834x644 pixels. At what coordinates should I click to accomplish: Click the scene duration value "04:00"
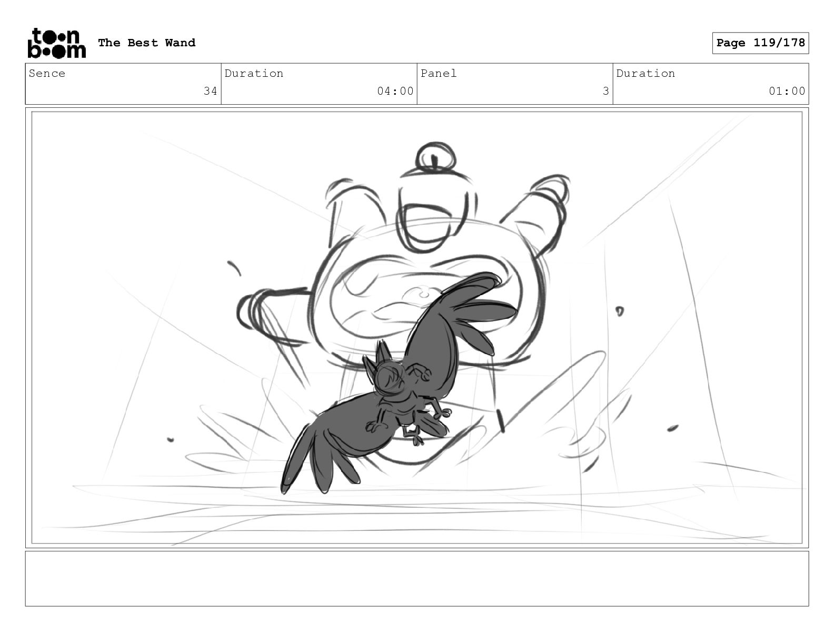pyautogui.click(x=395, y=91)
